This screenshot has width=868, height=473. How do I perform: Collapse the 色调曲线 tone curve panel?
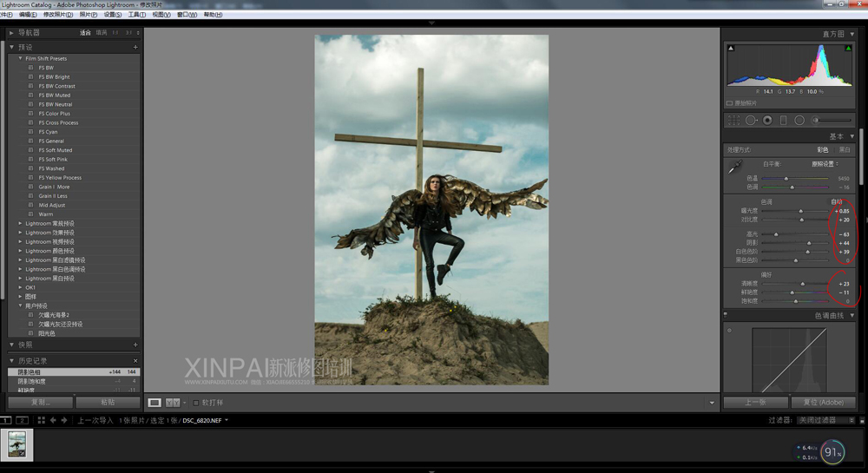click(x=852, y=315)
